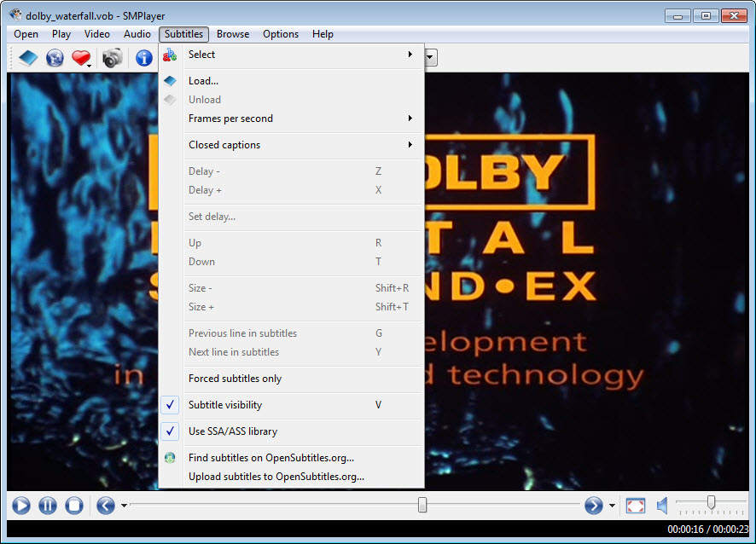Click the playback time display 00:00:16 / 00:00:23
The image size is (756, 544).
coord(707,529)
